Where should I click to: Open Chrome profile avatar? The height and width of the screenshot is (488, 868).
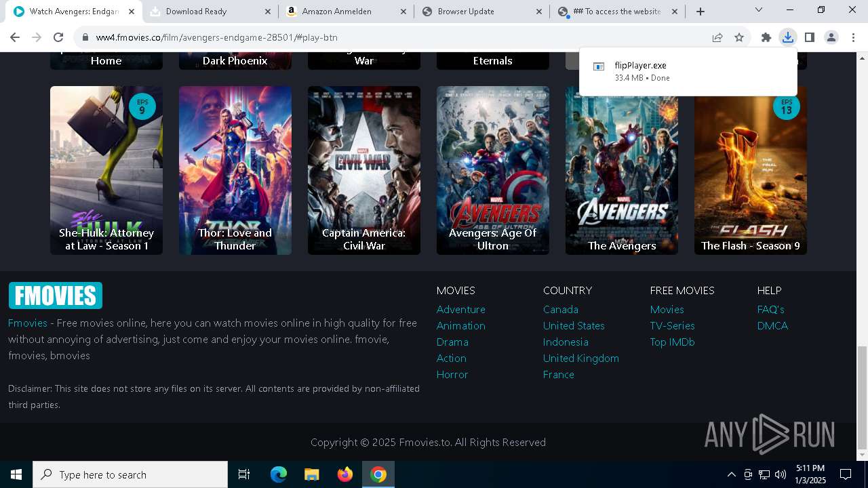[x=831, y=37]
